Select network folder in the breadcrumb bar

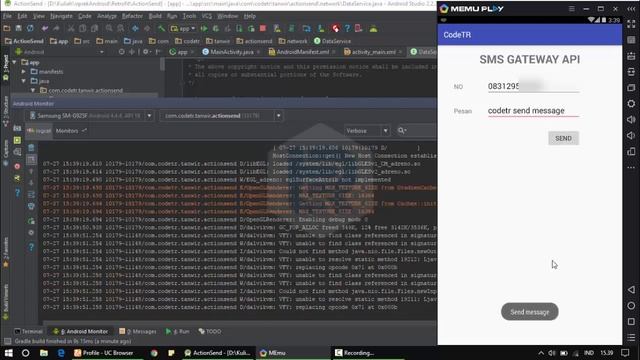click(x=293, y=41)
